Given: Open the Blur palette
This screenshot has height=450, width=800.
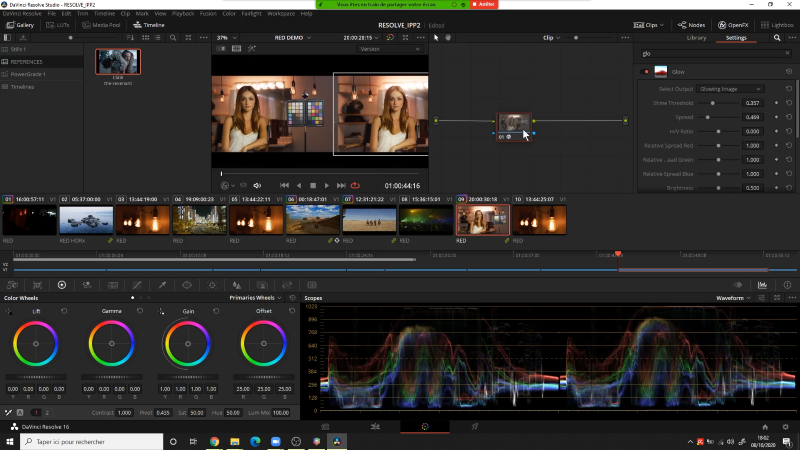Looking at the screenshot, I should 237,285.
